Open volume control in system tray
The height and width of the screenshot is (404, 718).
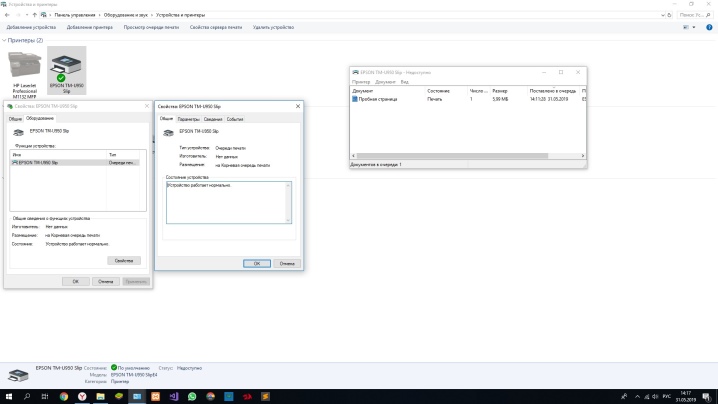pyautogui.click(x=655, y=397)
